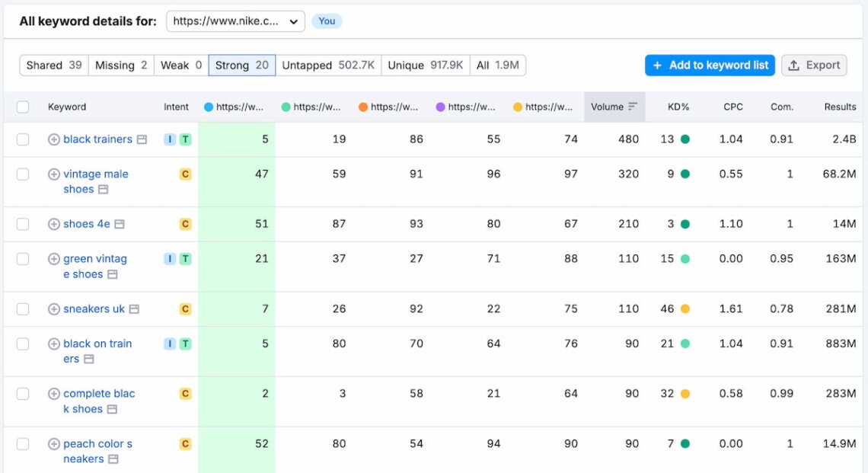Switch to the Shared 39 tab
The image size is (868, 473).
click(x=54, y=66)
